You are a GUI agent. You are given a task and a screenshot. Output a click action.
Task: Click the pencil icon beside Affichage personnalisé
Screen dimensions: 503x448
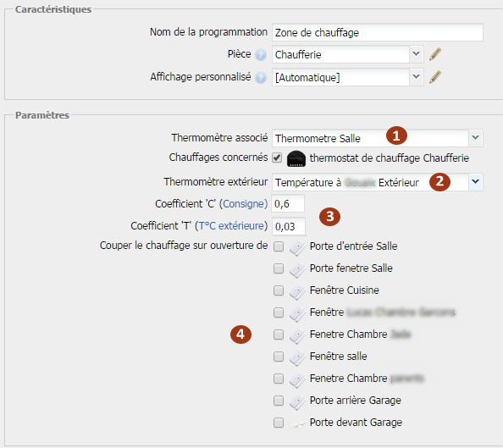point(435,77)
